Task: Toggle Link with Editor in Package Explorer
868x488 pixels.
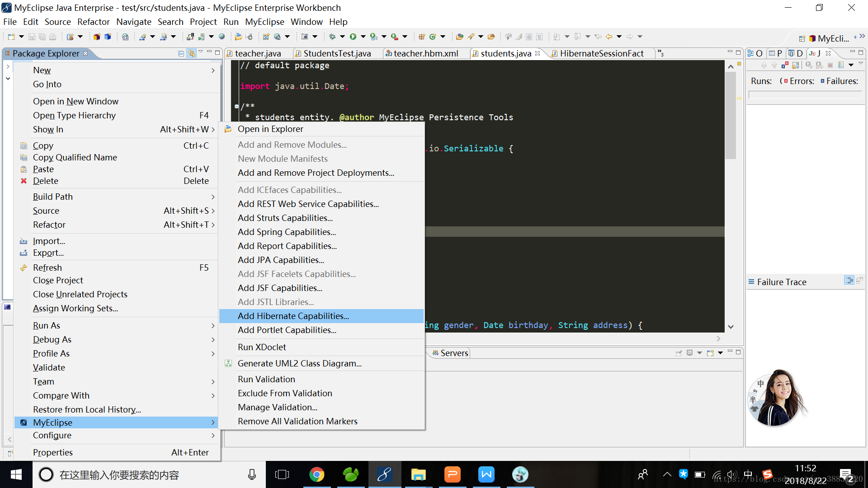Action: (192, 53)
